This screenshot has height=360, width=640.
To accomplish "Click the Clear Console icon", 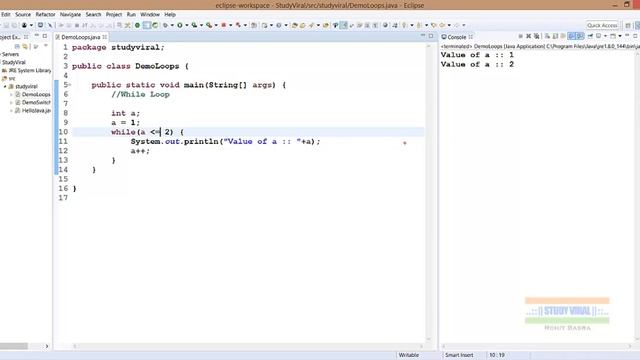I will 547,36.
